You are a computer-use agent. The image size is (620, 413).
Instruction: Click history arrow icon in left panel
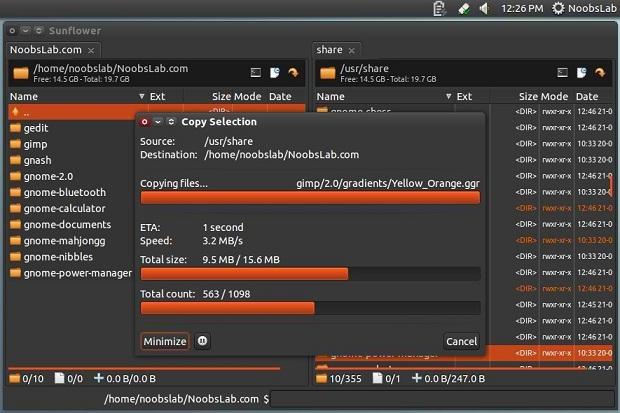(293, 73)
